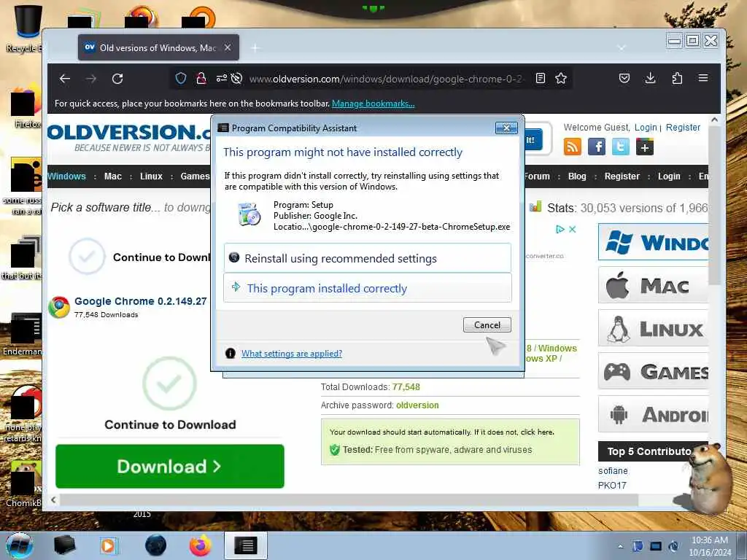747x560 pixels.
Task: Click the scroll up arrow of the page
Action: 713,120
